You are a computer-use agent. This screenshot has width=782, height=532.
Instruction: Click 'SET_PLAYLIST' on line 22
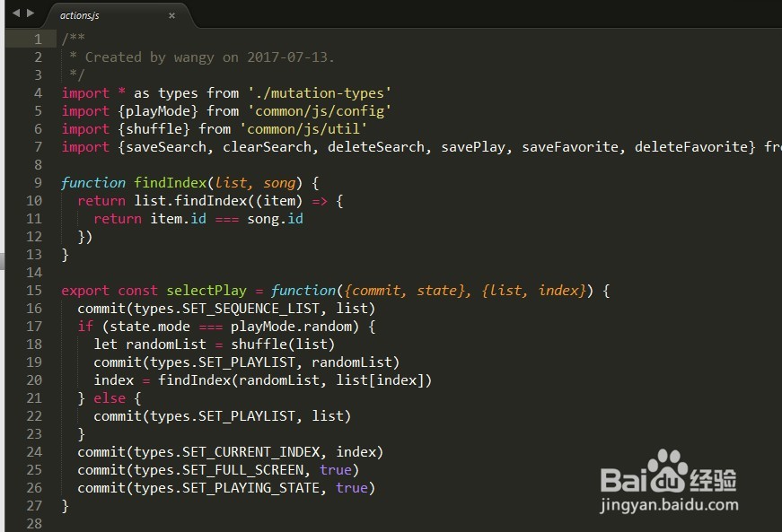[247, 416]
